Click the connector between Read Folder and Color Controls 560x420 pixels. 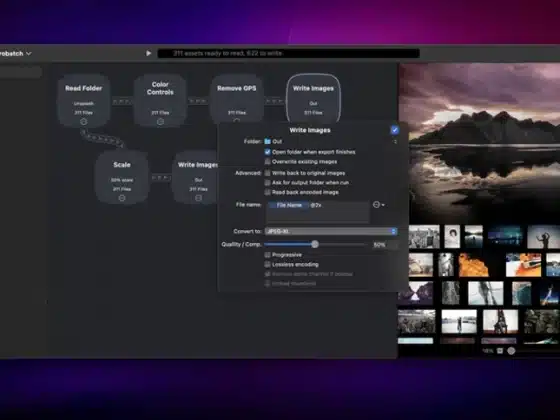122,101
